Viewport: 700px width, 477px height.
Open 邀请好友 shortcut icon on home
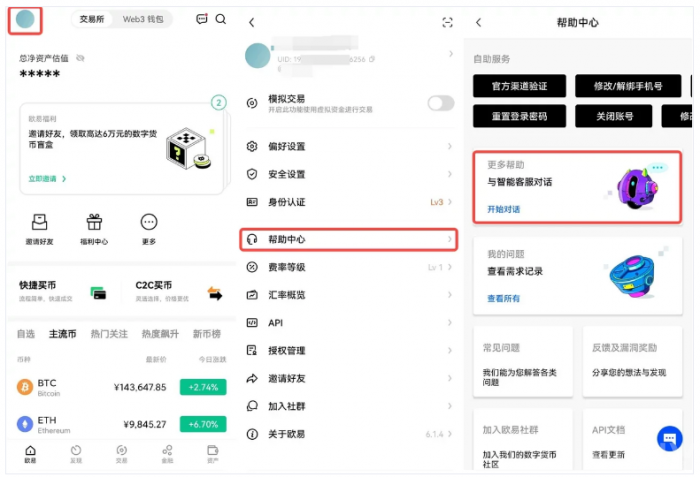pyautogui.click(x=40, y=229)
